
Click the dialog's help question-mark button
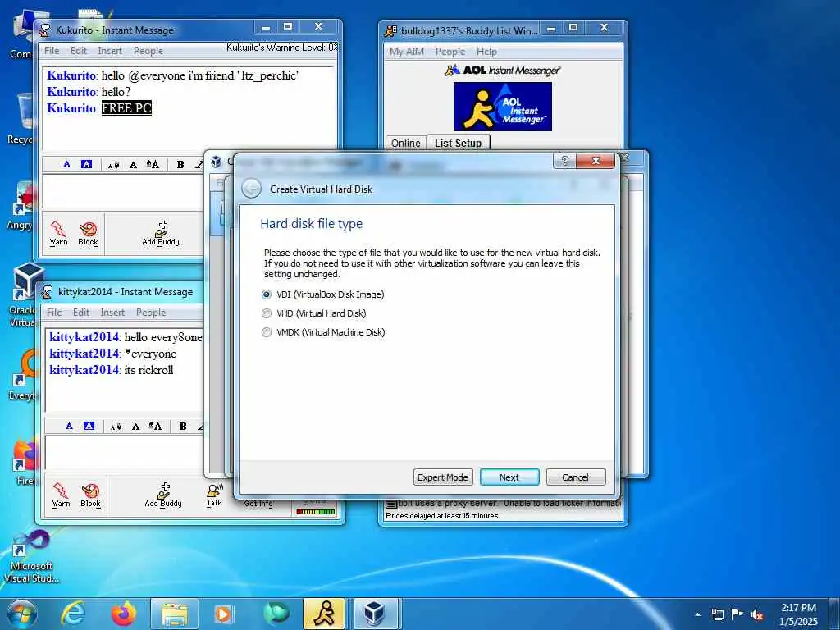[564, 161]
